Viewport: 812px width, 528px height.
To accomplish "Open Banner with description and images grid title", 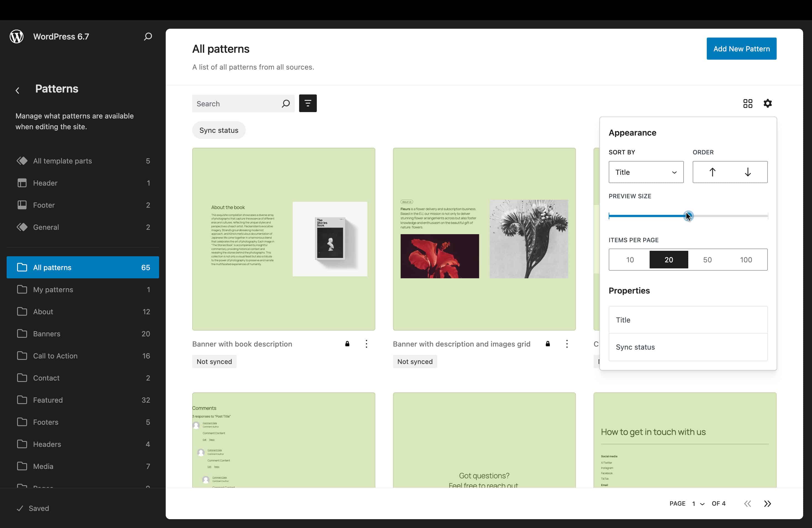I will pyautogui.click(x=461, y=344).
